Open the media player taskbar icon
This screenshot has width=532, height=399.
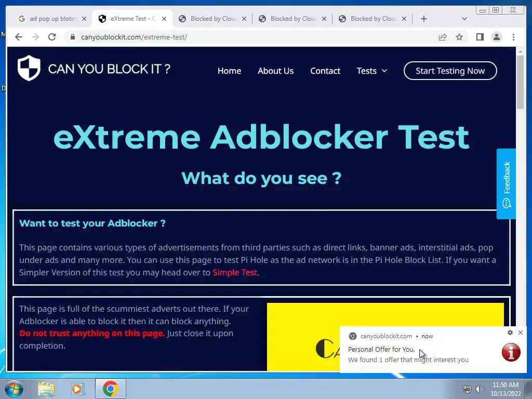coord(78,389)
